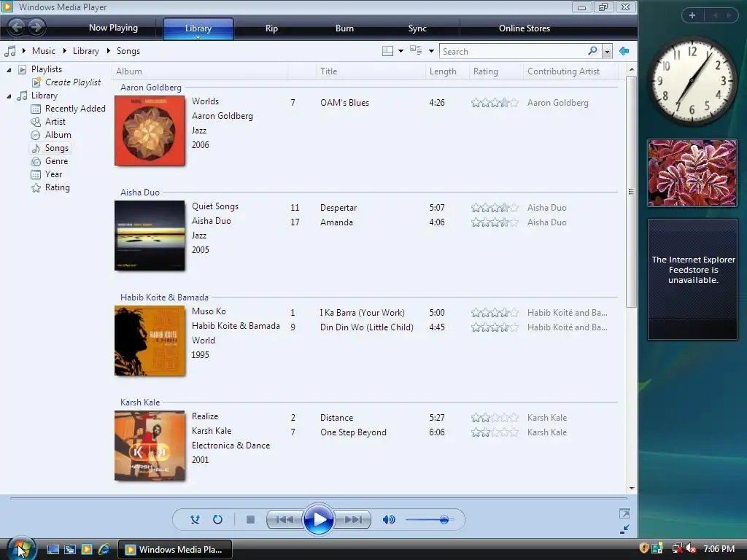
Task: Collapse the Library tree node
Action: [9, 96]
